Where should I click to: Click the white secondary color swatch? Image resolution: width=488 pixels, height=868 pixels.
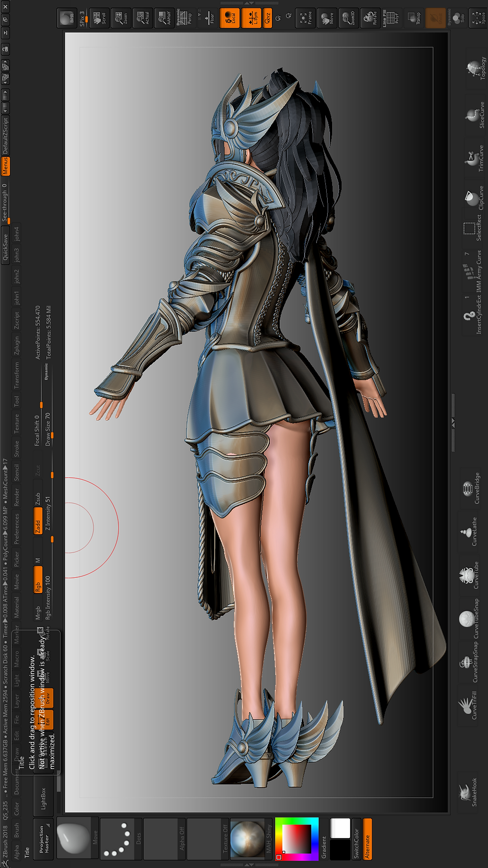click(341, 828)
